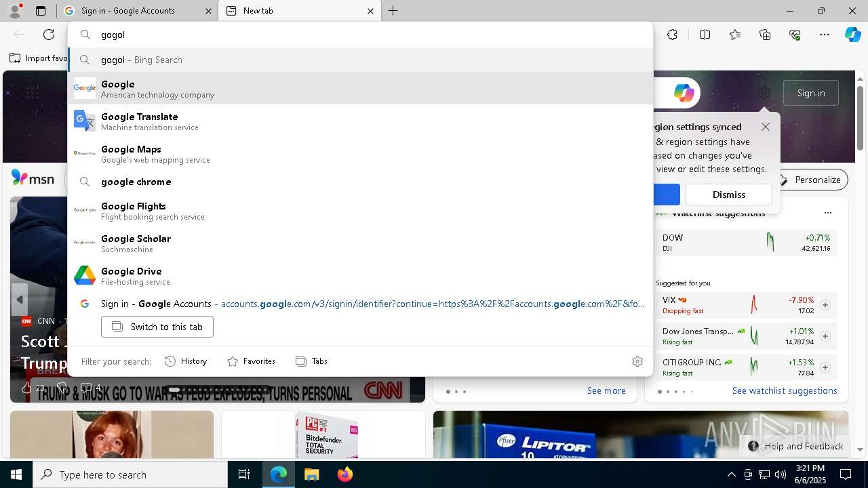
Task: Open comments on the CNN article
Action: pyautogui.click(x=86, y=388)
